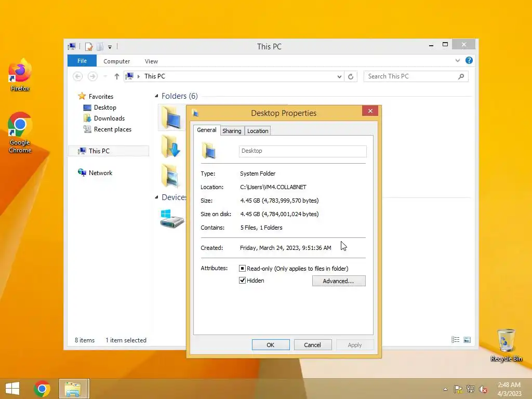Go back in Explorer navigation
Viewport: 532px width, 399px height.
[78, 76]
